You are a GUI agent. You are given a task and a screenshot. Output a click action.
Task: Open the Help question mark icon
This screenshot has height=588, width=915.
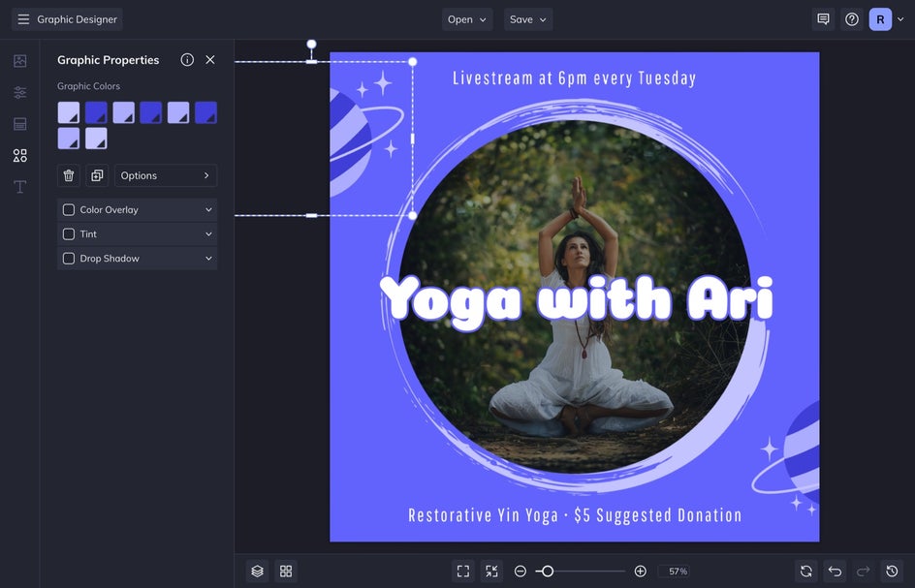coord(851,19)
